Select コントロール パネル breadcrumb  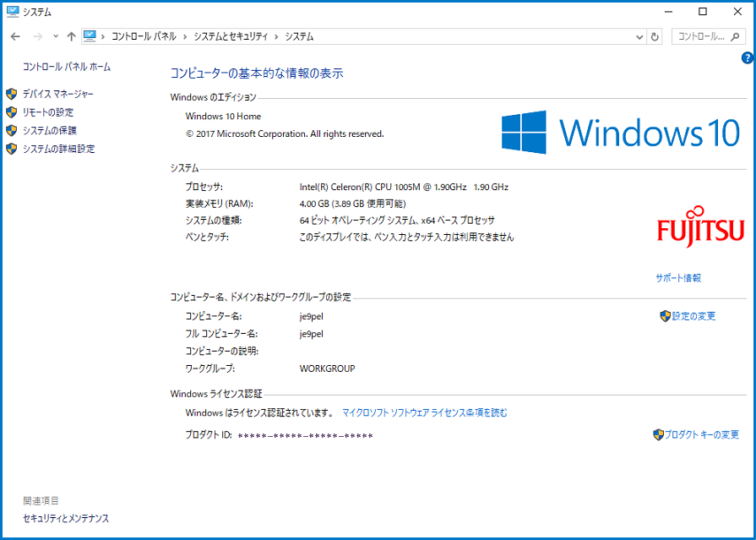click(x=144, y=36)
